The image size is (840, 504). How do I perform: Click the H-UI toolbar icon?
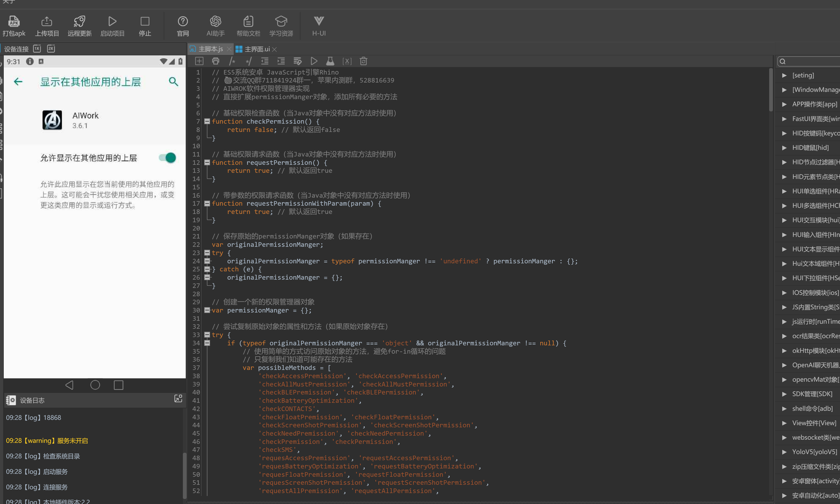click(x=318, y=21)
